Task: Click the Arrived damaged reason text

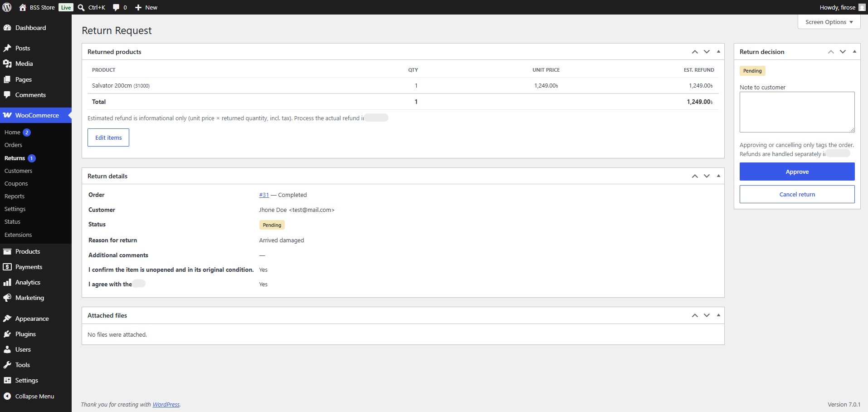Action: [282, 240]
